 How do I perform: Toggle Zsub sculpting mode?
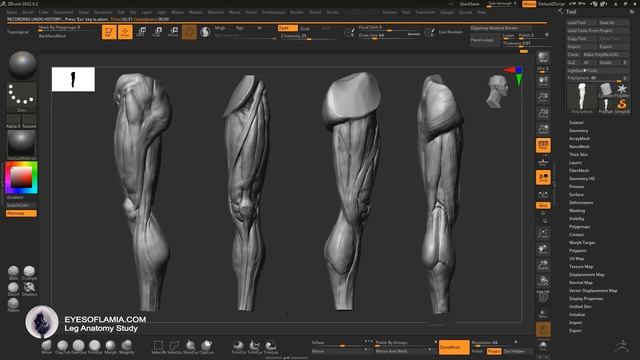pos(305,28)
